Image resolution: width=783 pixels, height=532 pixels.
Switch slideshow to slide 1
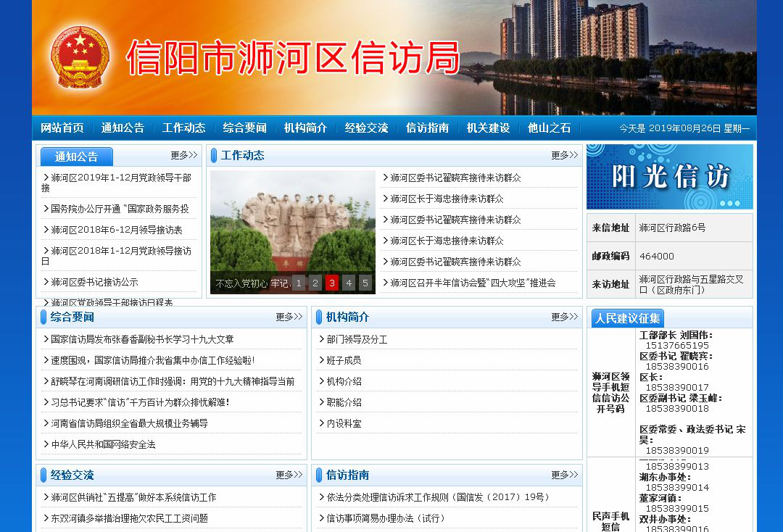(299, 283)
